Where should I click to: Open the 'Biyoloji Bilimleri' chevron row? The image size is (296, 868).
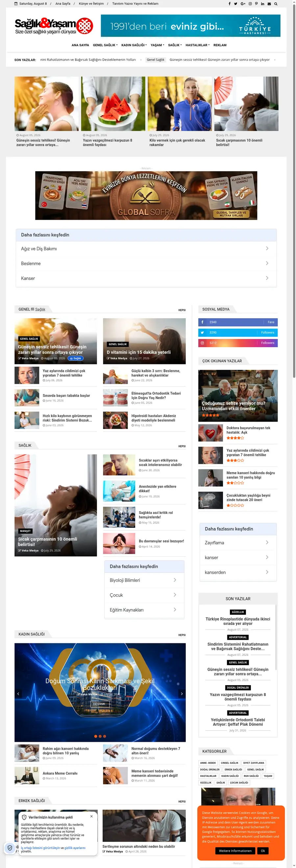pyautogui.click(x=144, y=580)
